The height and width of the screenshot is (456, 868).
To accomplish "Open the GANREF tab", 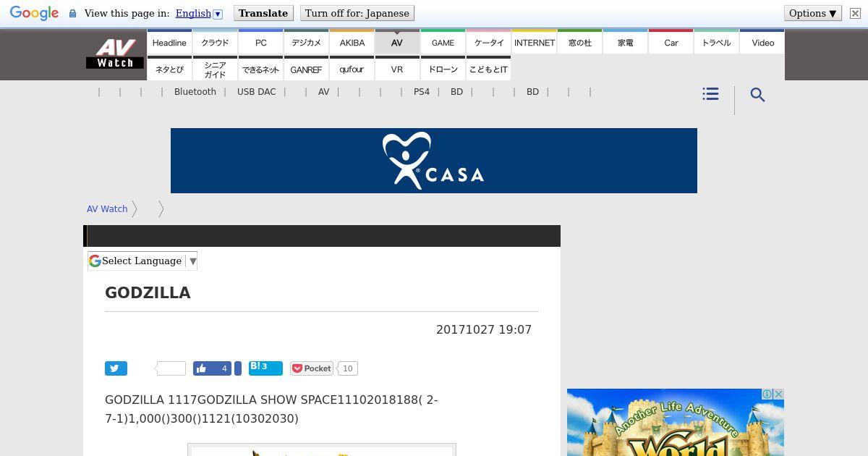I will click(x=306, y=69).
